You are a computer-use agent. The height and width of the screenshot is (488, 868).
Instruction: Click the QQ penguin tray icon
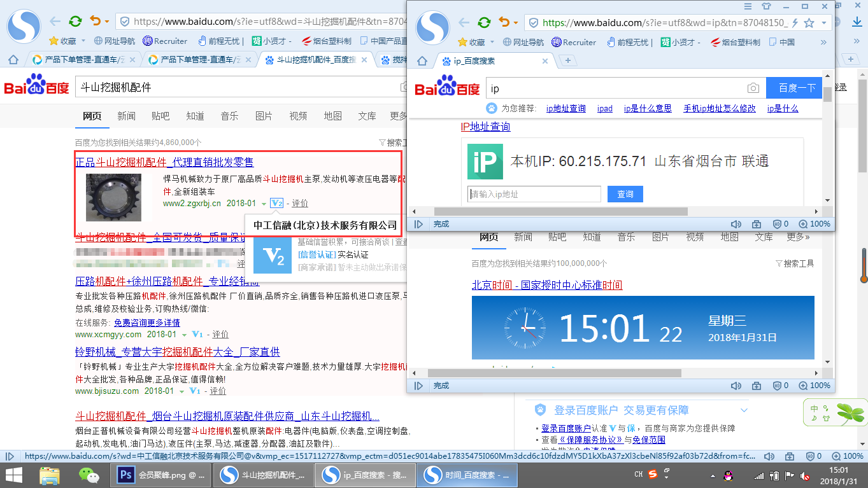(729, 475)
